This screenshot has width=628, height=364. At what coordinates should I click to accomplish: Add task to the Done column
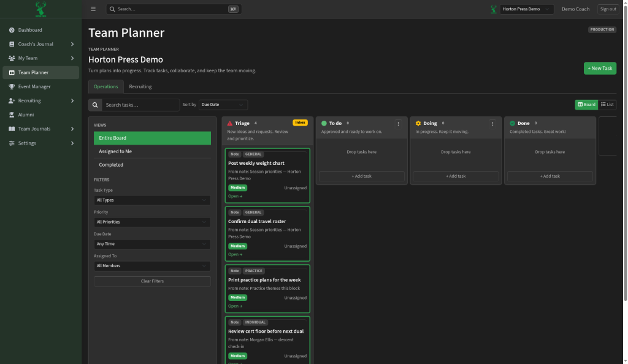(550, 176)
